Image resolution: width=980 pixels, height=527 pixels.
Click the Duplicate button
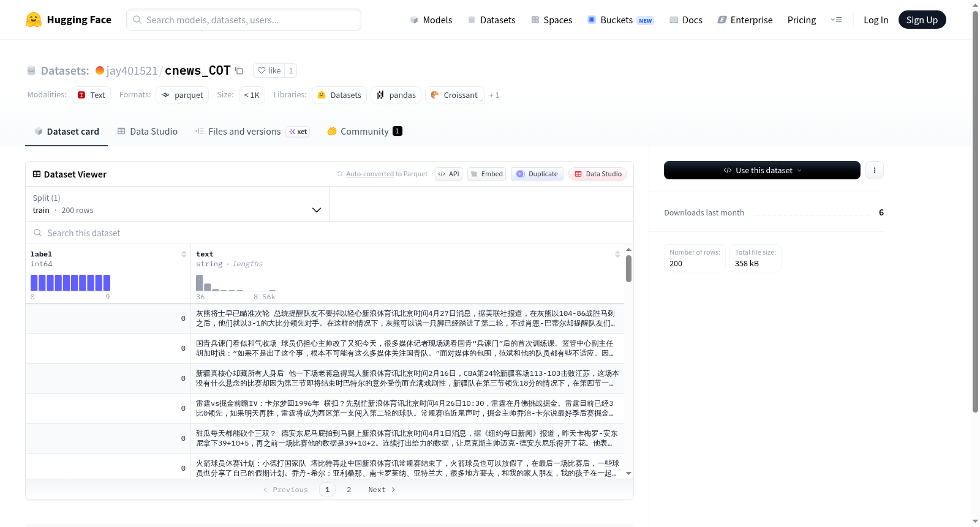pyautogui.click(x=537, y=174)
